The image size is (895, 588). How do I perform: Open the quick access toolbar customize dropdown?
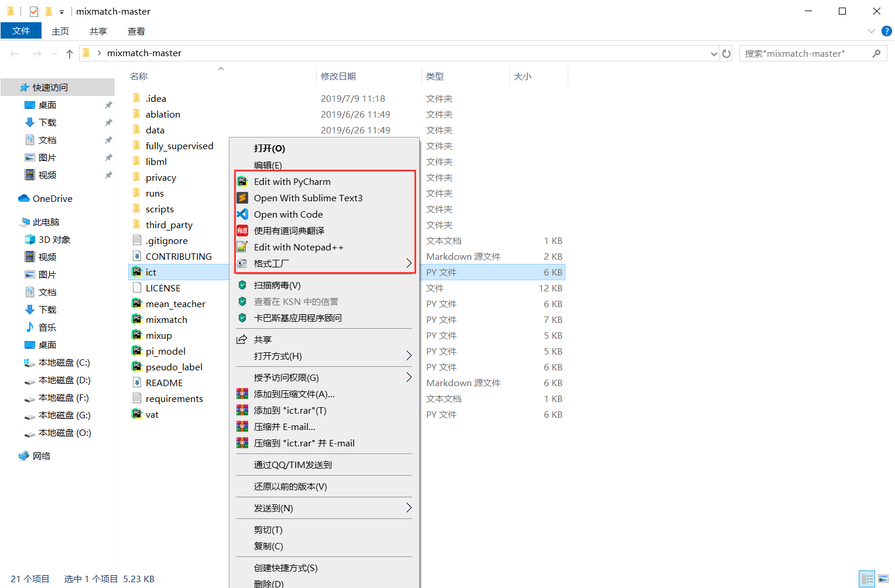(x=61, y=12)
